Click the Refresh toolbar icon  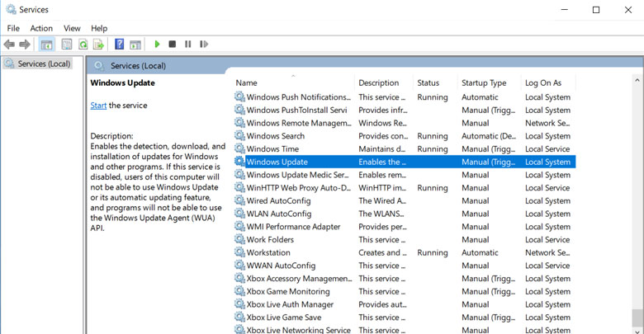pos(83,45)
